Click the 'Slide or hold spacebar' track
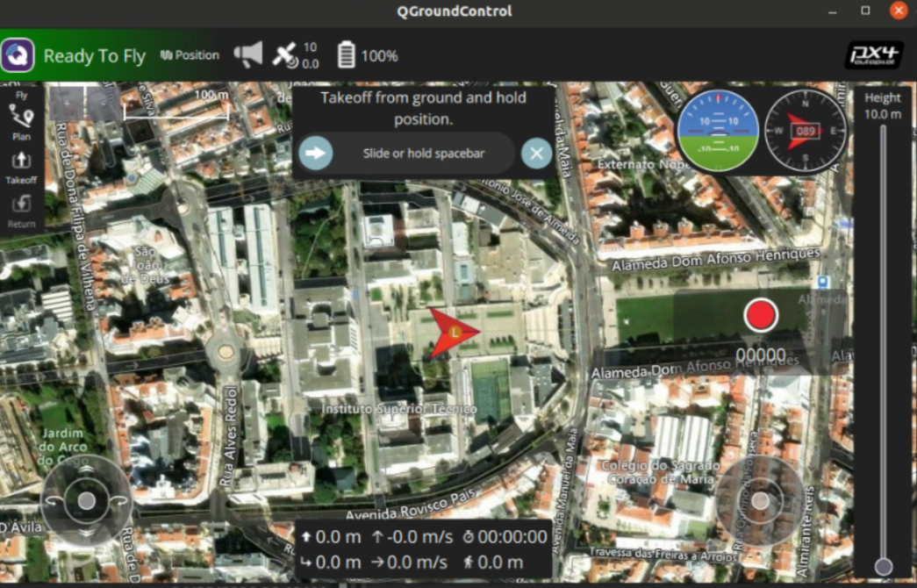Screen dimensions: 917x588 pos(406,154)
